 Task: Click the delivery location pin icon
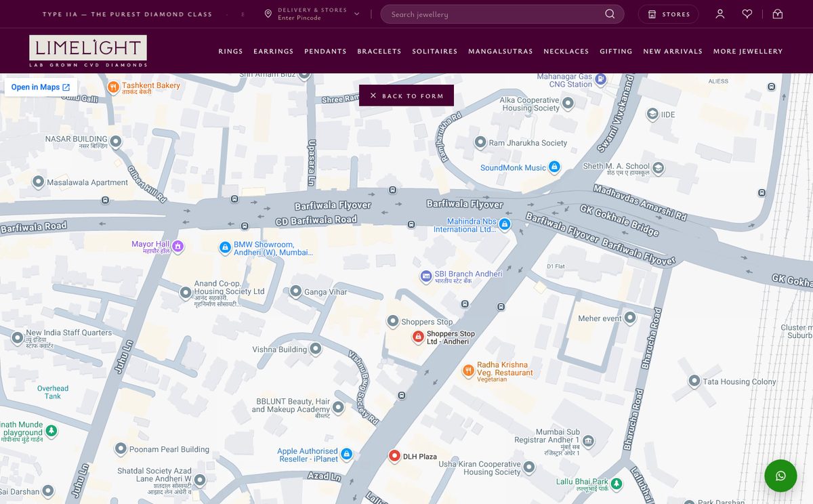(268, 14)
